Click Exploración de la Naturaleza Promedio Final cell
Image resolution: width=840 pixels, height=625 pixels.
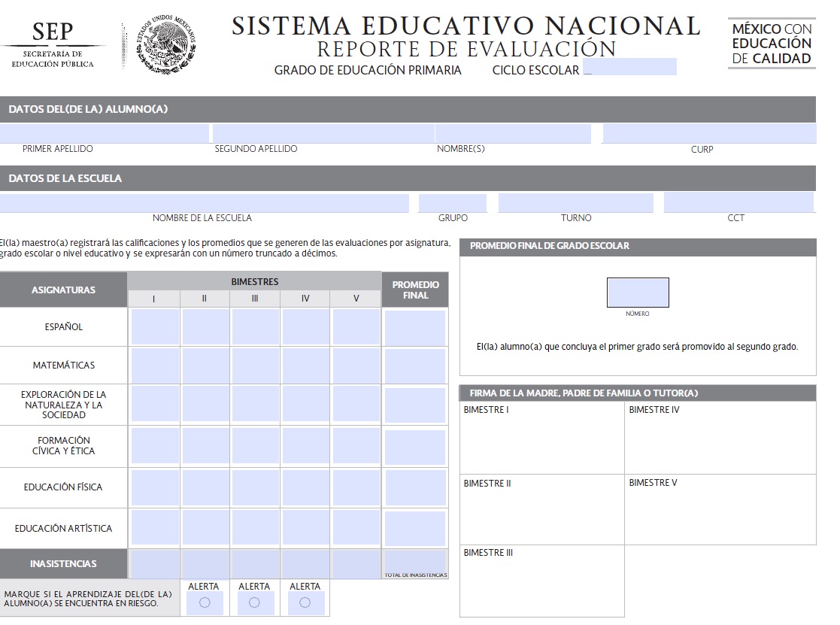(x=415, y=405)
